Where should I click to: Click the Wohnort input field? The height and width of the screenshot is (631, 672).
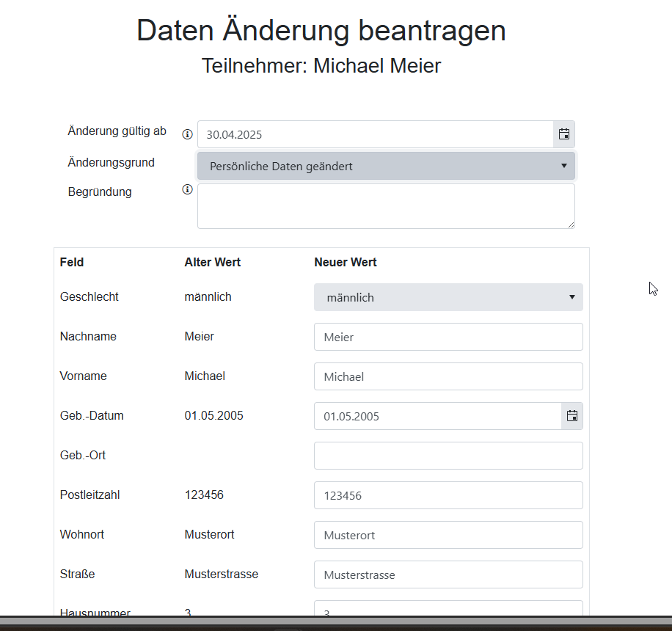tap(448, 535)
